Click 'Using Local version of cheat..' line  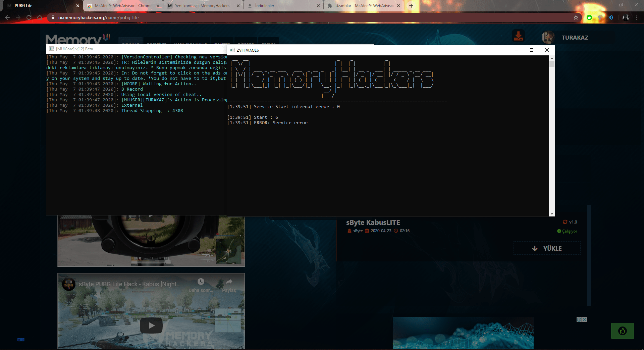pyautogui.click(x=124, y=95)
